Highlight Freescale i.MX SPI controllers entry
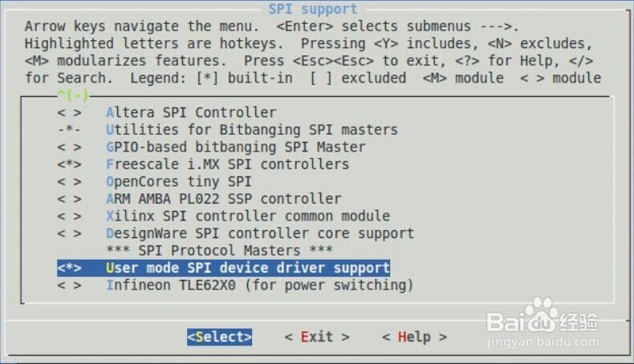634x364 pixels. (227, 164)
